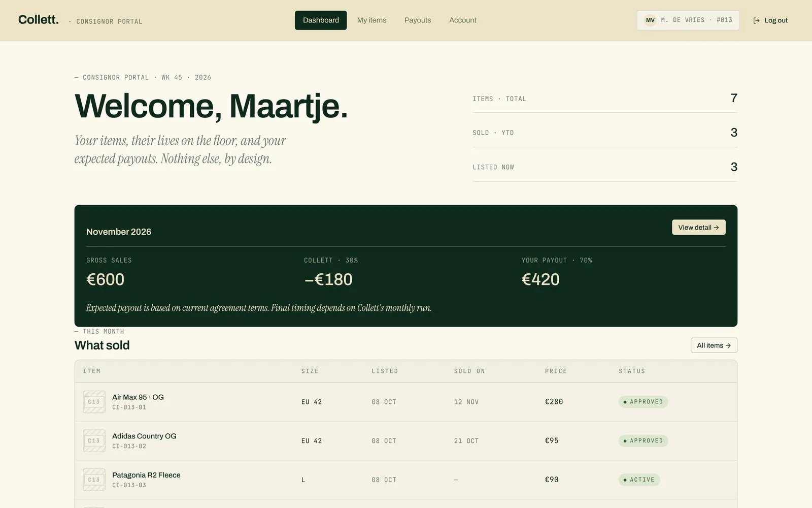Click the Sold On column header
This screenshot has height=508, width=812.
469,371
